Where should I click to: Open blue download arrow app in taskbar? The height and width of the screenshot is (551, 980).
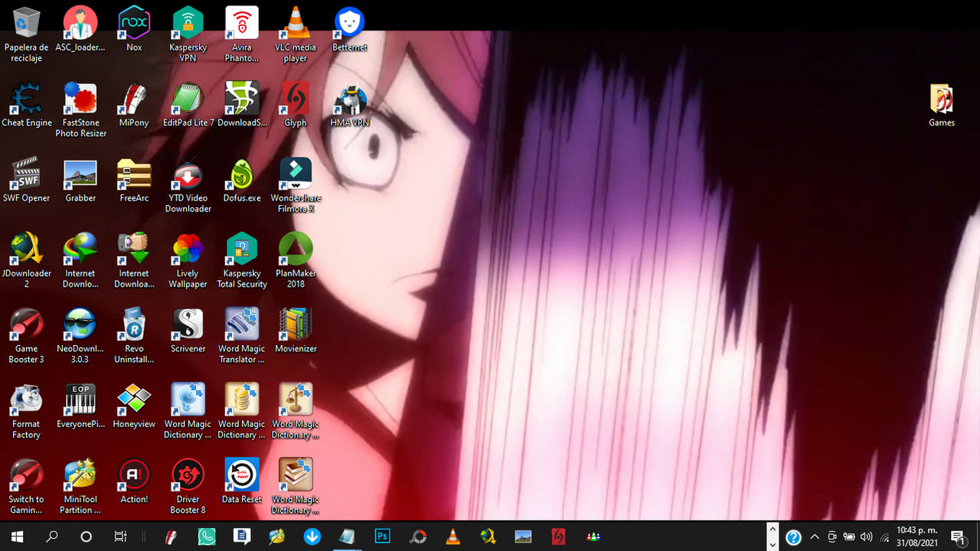312,536
